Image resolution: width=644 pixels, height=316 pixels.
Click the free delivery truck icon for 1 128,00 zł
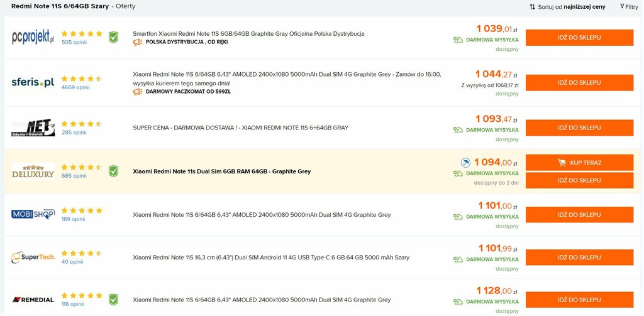coord(458,302)
